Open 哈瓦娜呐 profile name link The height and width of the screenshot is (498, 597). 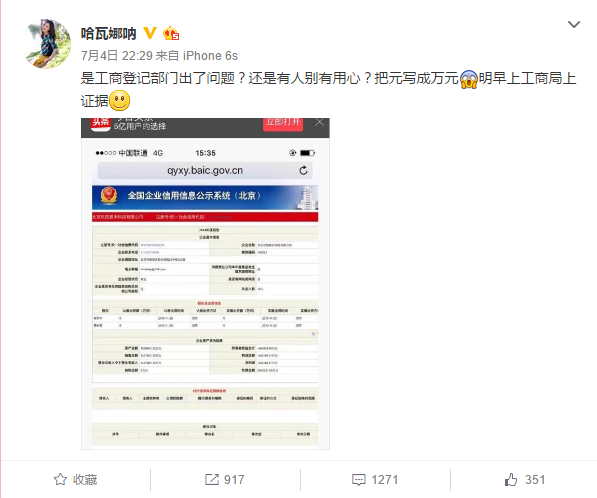tap(108, 34)
